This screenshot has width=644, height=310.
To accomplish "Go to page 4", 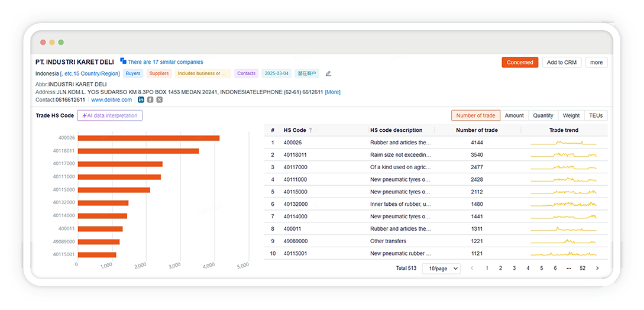I will tap(528, 268).
